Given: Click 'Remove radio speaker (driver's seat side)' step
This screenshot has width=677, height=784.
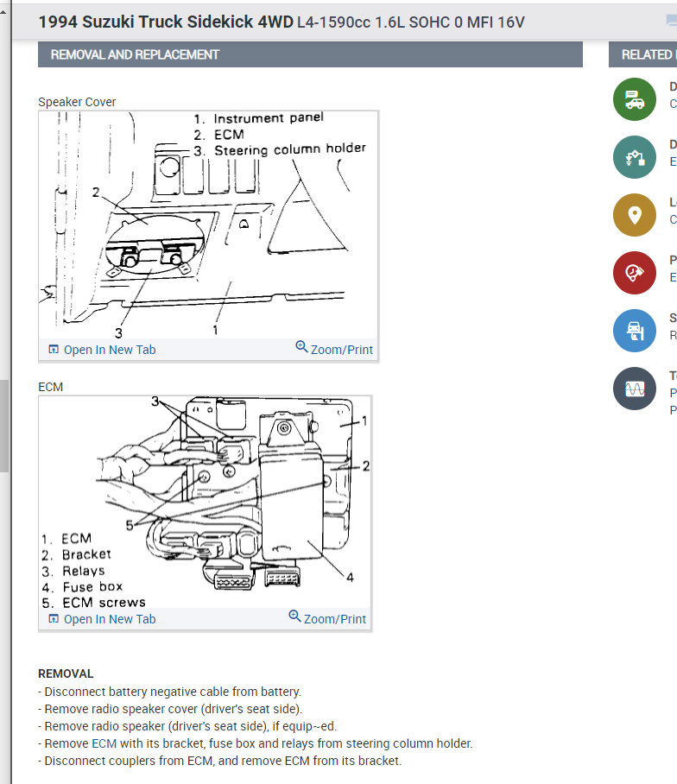Looking at the screenshot, I should pyautogui.click(x=187, y=726).
